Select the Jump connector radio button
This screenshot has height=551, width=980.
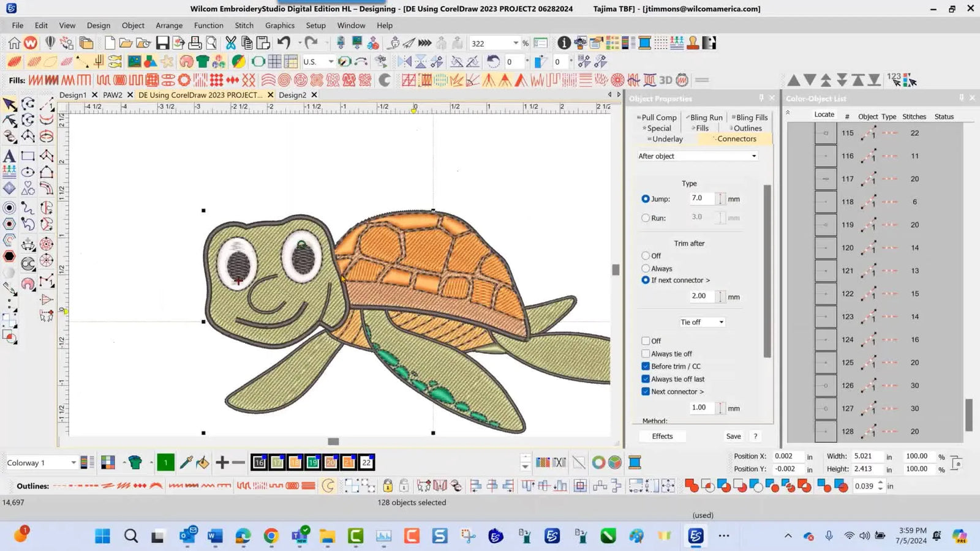645,199
